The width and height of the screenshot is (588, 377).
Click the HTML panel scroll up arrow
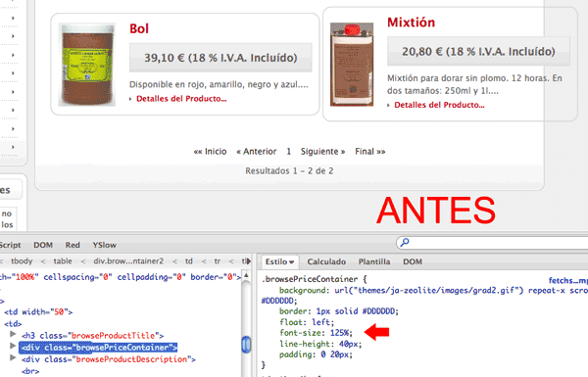(246, 275)
